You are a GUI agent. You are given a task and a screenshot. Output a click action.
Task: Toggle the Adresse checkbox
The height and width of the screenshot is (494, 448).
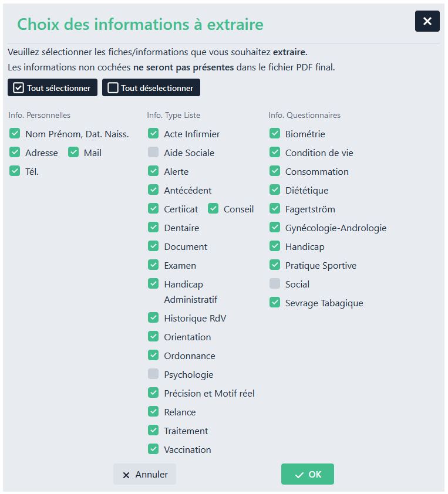pos(15,153)
